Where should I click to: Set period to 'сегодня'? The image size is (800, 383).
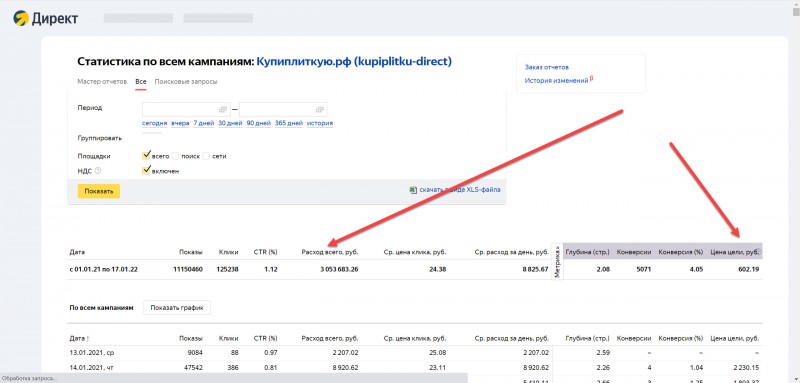click(155, 123)
